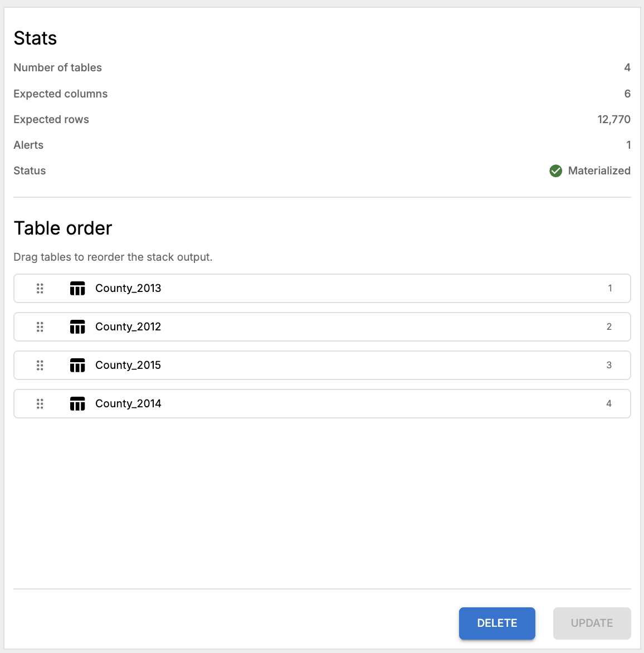Click the UPDATE button
Viewport: 644px width, 653px height.
(592, 623)
